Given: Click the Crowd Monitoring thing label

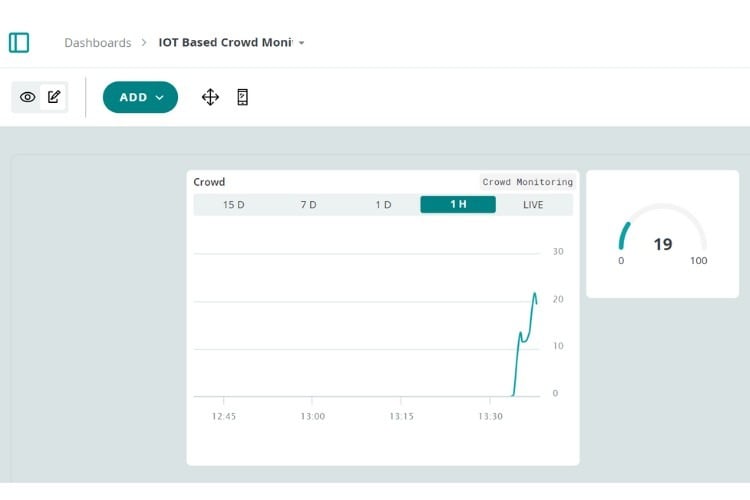Looking at the screenshot, I should click(x=528, y=182).
